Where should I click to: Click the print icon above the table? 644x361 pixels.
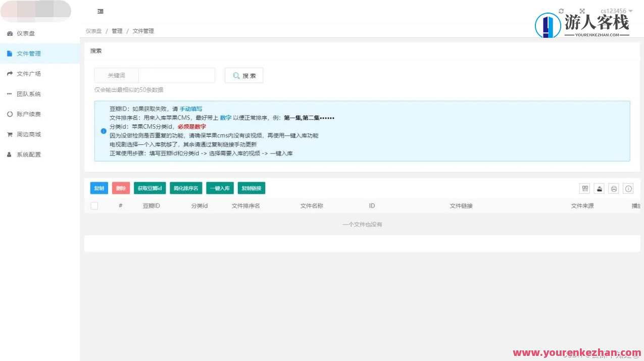(614, 188)
